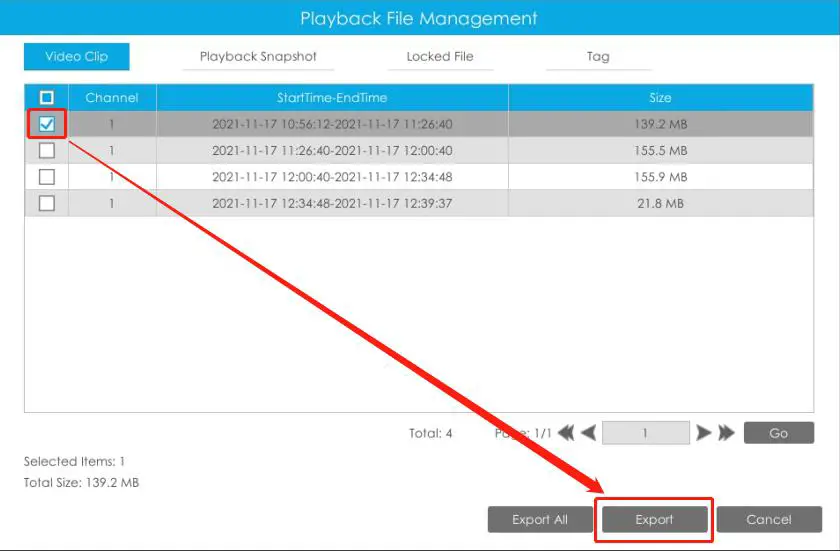The width and height of the screenshot is (840, 551).
Task: Open the Tag tab
Action: 598,56
